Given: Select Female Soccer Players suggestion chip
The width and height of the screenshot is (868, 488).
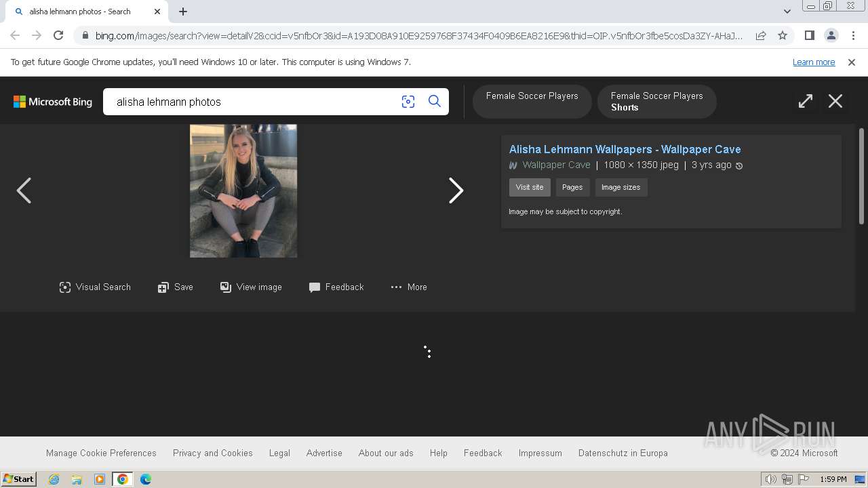Looking at the screenshot, I should click(x=532, y=102).
